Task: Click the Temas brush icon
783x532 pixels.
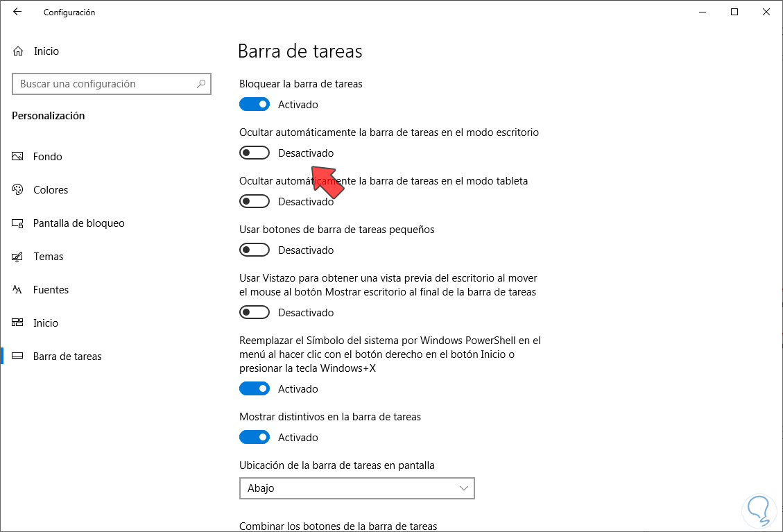Action: (18, 257)
